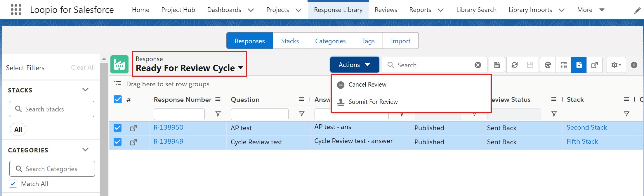Screen dimensions: 644x196
Task: Click the Response Number filter text box
Action: click(179, 114)
